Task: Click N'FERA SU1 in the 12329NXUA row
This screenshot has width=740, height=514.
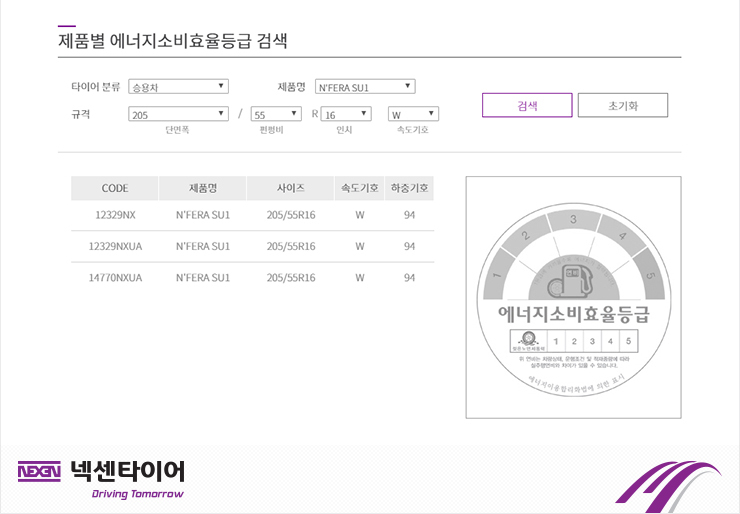Action: click(x=203, y=246)
